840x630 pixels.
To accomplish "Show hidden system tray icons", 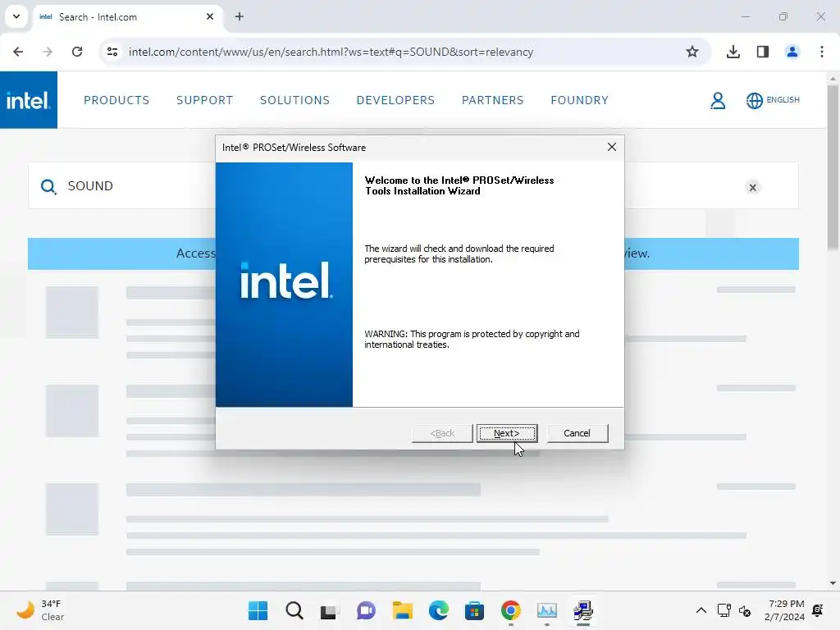I will [x=701, y=610].
